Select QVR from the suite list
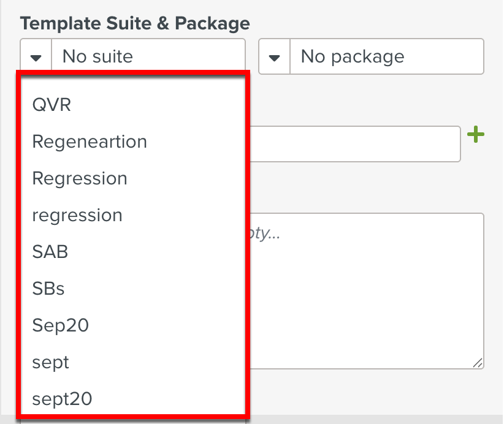Image resolution: width=504 pixels, height=424 pixels. 52,105
